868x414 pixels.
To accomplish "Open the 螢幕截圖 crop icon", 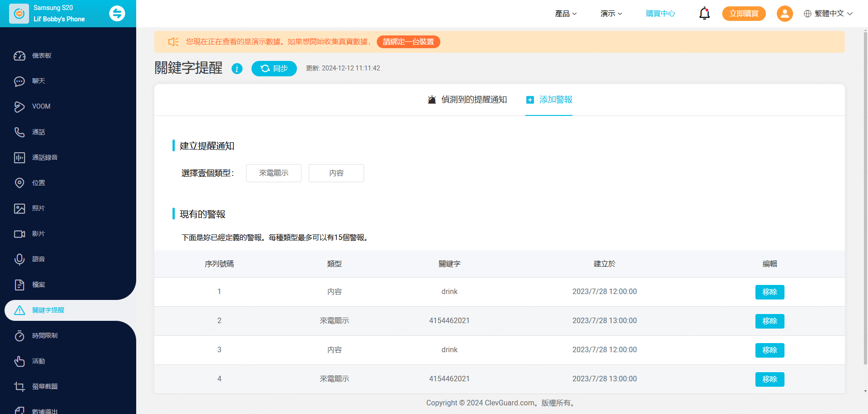I will pyautogui.click(x=20, y=386).
